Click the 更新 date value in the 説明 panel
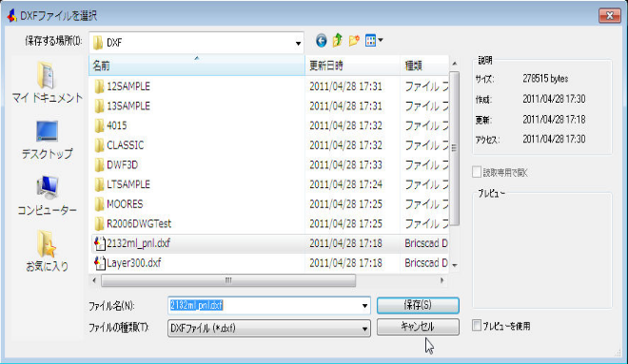628x364 pixels. click(554, 119)
